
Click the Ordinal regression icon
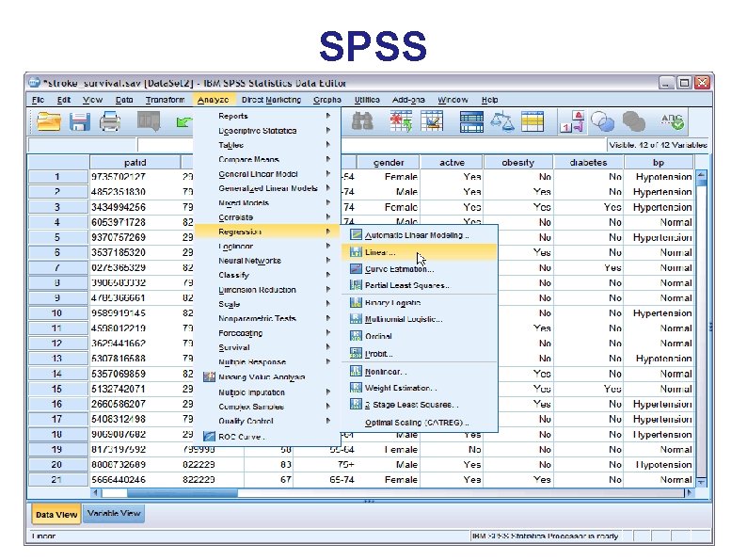pyautogui.click(x=356, y=336)
